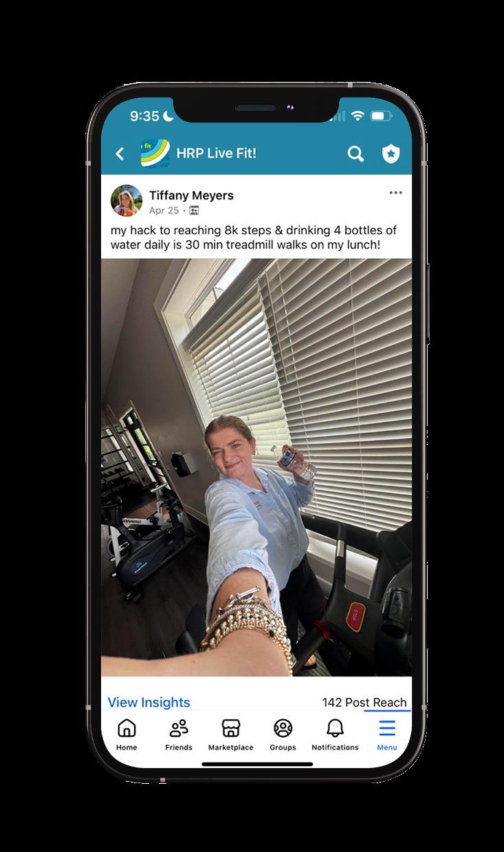Tap the group audience icon beside Apr 25
Image resolution: width=504 pixels, height=852 pixels.
pyautogui.click(x=194, y=211)
